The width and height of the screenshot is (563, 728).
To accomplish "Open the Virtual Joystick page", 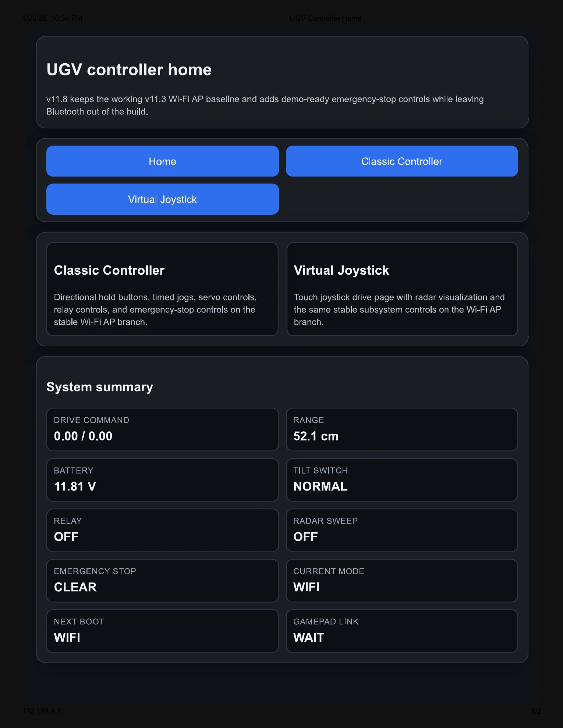I will click(162, 199).
